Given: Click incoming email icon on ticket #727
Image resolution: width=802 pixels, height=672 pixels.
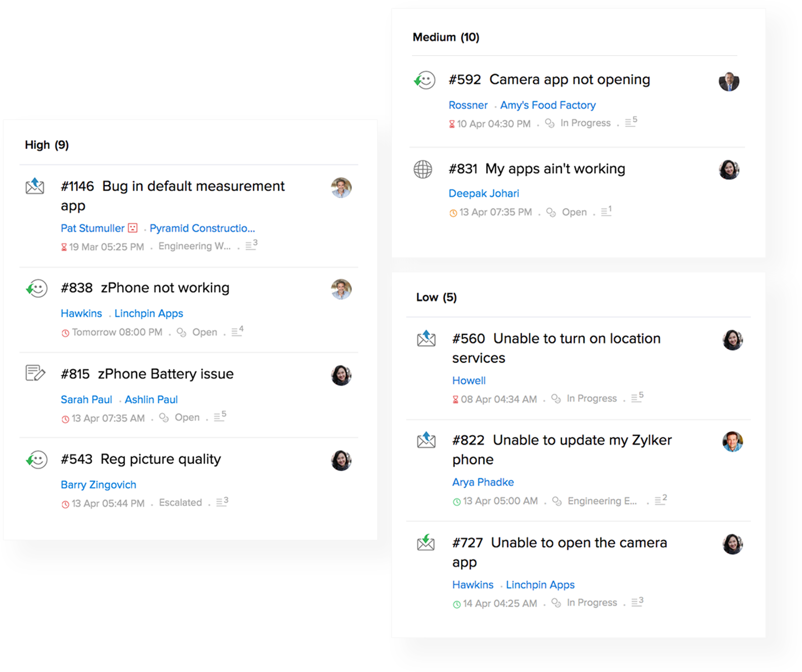Looking at the screenshot, I should coord(426,543).
